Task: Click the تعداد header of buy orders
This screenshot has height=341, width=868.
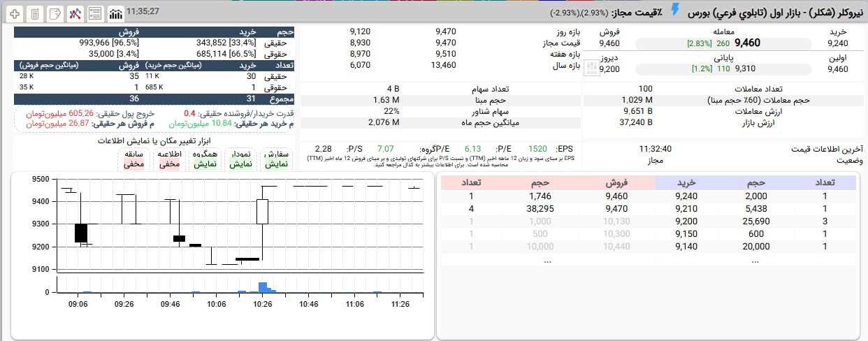Action: click(825, 182)
